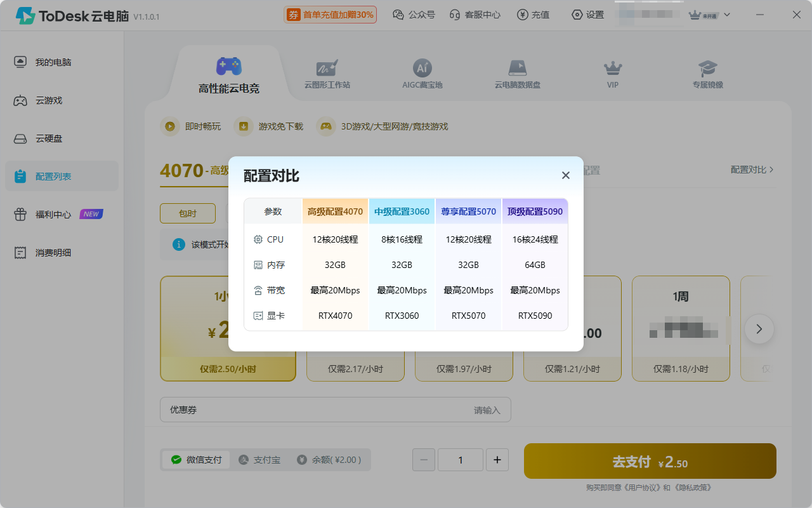
Task: Decrease quantity with minus button
Action: pyautogui.click(x=424, y=460)
